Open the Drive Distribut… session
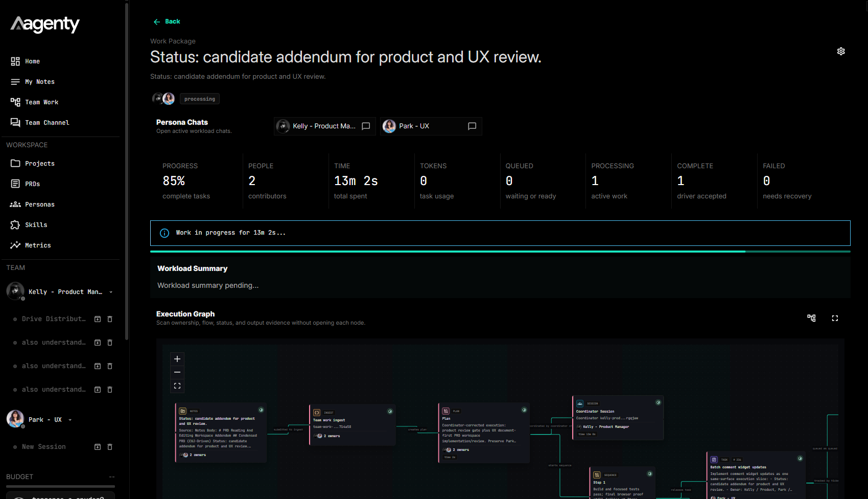868x499 pixels. [54, 319]
